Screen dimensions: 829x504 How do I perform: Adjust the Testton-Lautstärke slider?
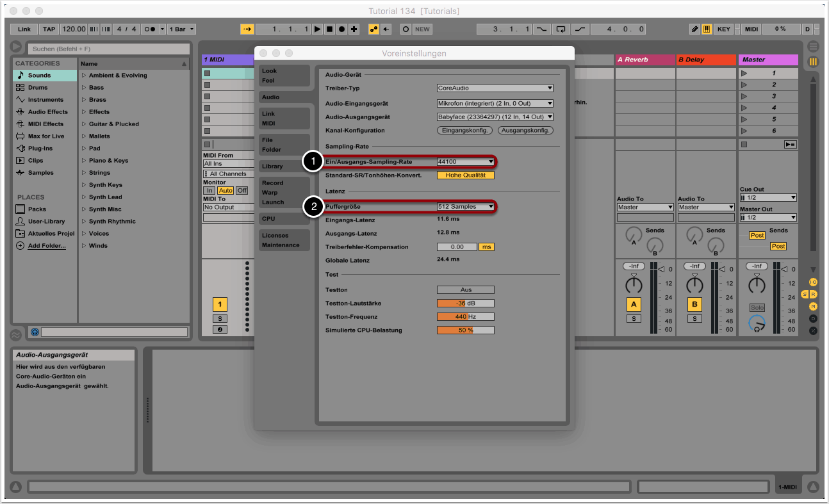466,304
